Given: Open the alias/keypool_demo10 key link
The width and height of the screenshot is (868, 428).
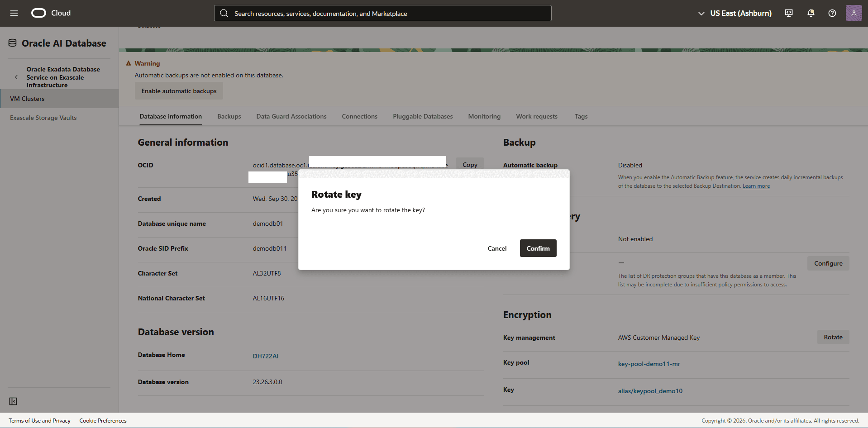Looking at the screenshot, I should pos(650,391).
